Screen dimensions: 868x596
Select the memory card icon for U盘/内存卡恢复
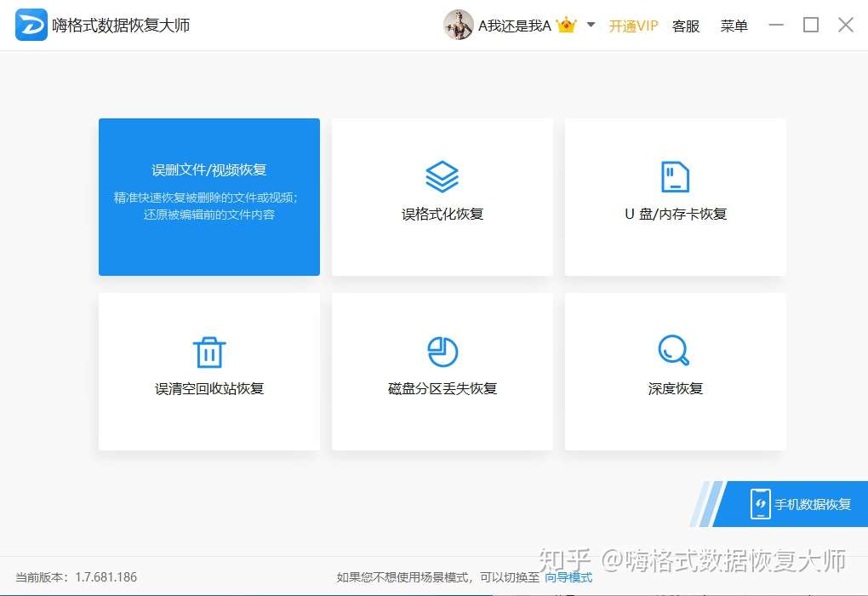click(x=674, y=175)
